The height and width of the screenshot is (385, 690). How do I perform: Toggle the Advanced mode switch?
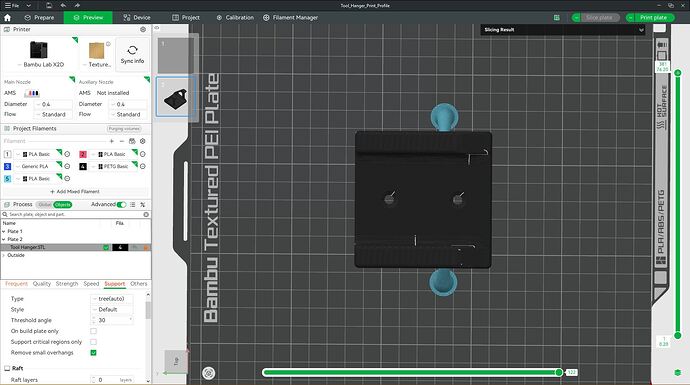point(121,205)
